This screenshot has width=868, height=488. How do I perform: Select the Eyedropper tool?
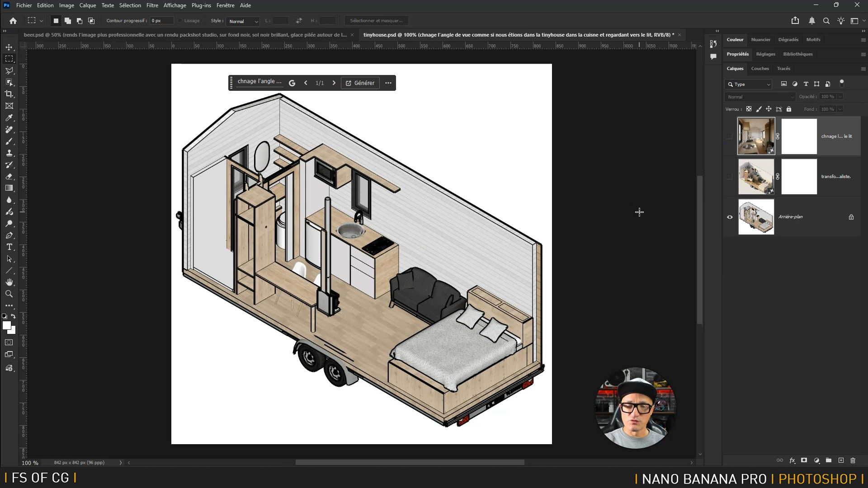tap(9, 117)
